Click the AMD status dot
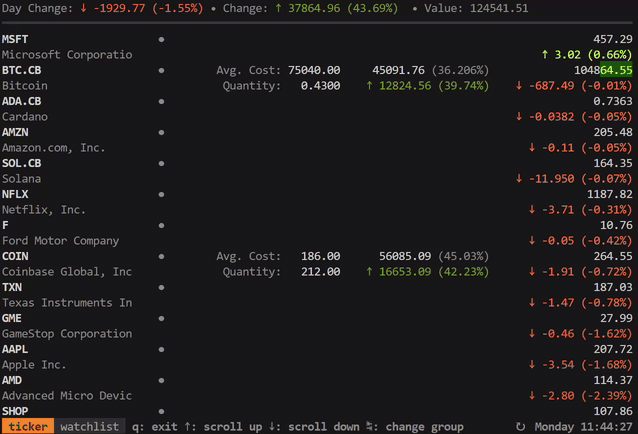 pyautogui.click(x=162, y=380)
